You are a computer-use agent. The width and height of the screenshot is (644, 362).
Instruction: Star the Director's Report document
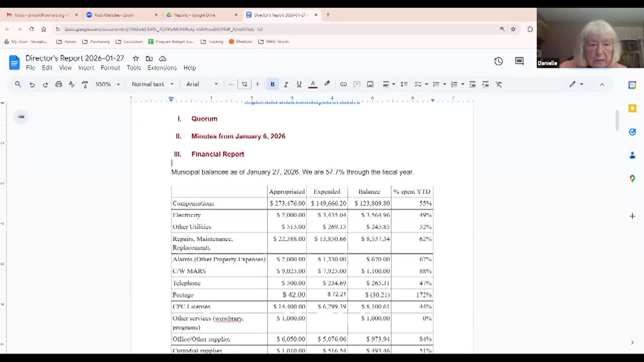coord(135,58)
